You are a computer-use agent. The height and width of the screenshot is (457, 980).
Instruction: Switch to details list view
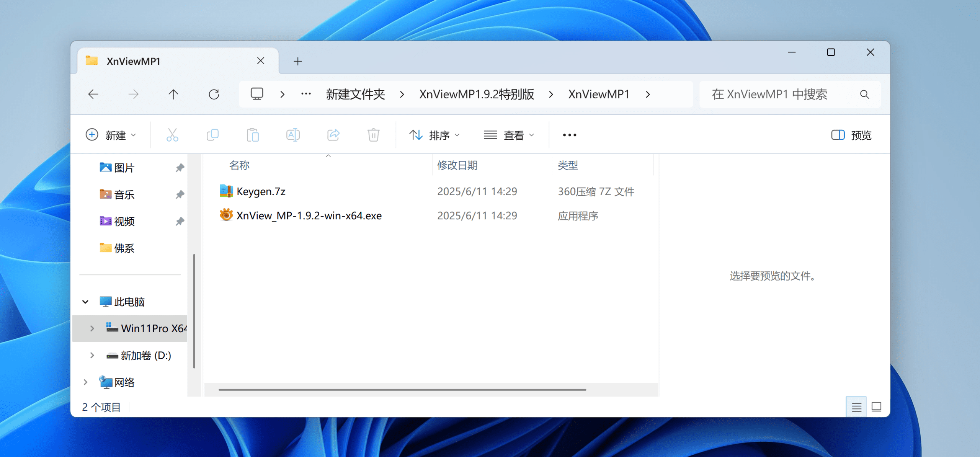tap(856, 407)
